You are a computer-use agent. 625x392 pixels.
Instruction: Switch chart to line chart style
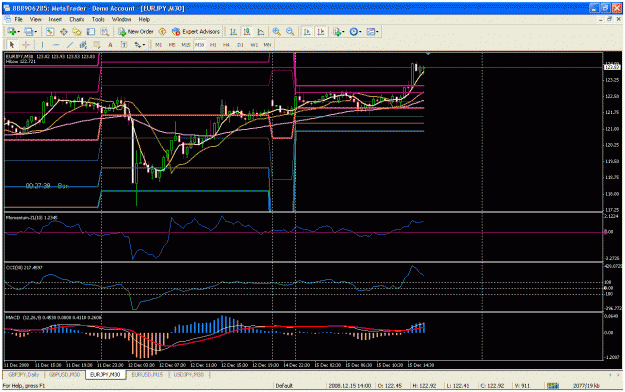261,32
